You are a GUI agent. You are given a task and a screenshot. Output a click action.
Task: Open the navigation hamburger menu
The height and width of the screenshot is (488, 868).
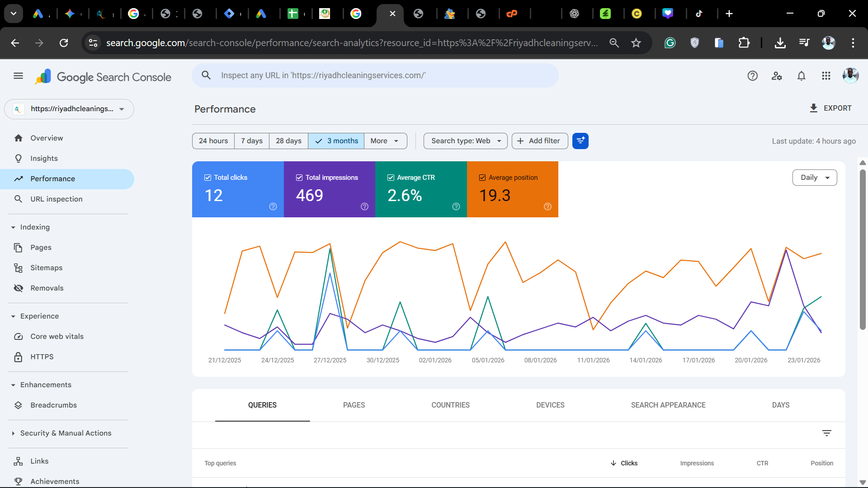click(18, 75)
